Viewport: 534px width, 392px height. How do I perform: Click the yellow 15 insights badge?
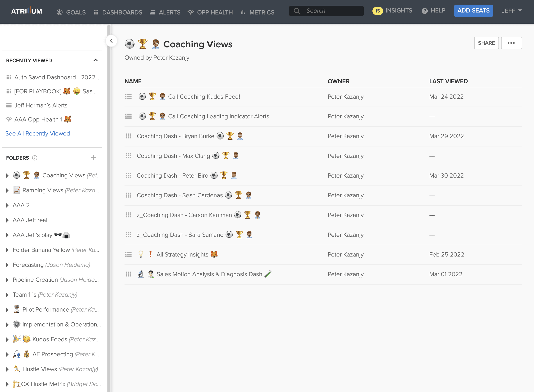point(377,11)
